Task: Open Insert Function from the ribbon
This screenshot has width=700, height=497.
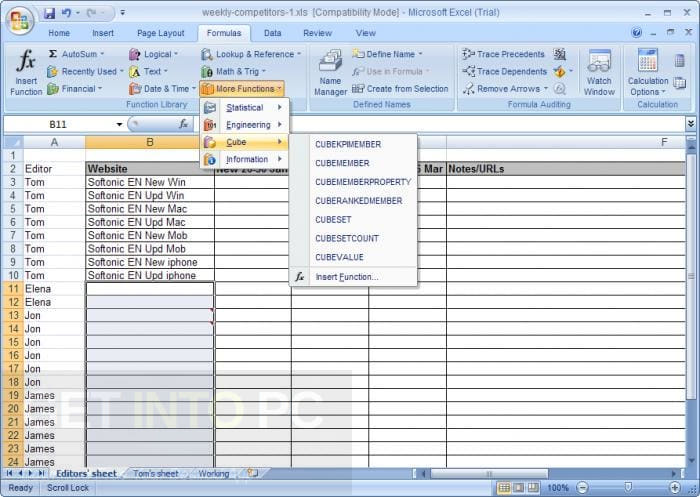Action: pyautogui.click(x=25, y=73)
